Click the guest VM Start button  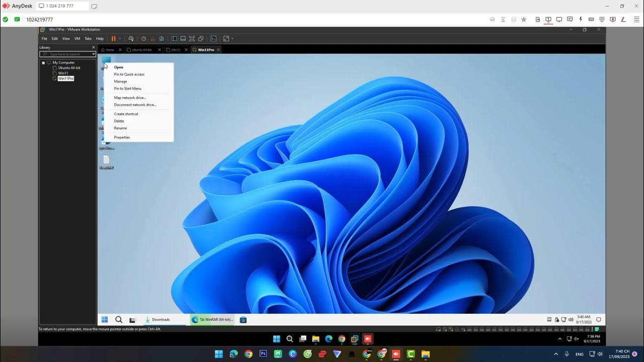coord(105,320)
